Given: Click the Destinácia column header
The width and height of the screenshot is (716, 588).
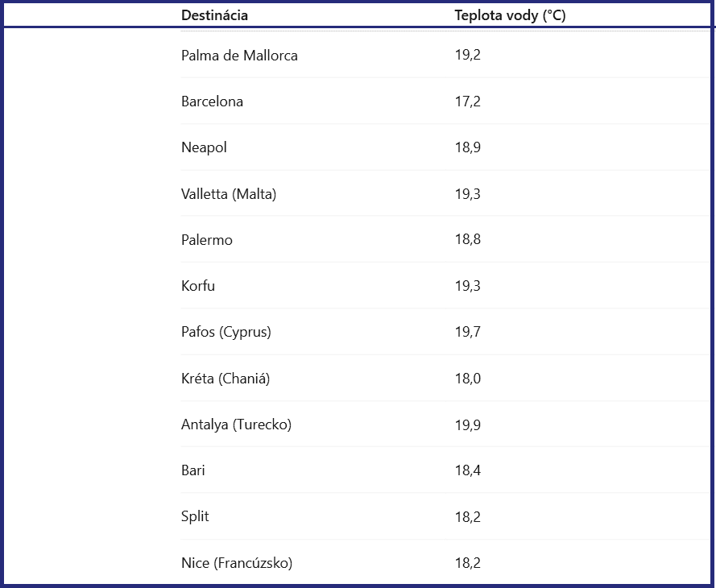Looking at the screenshot, I should pyautogui.click(x=214, y=15).
